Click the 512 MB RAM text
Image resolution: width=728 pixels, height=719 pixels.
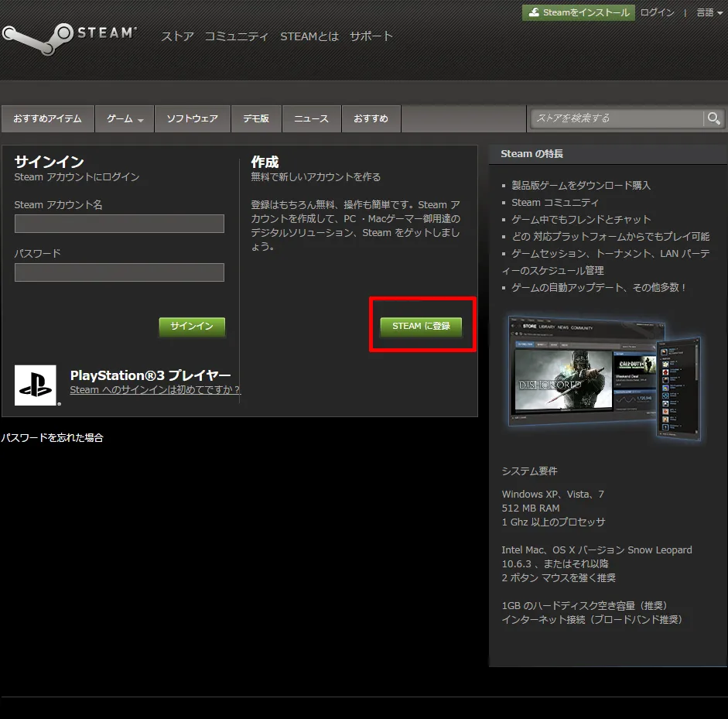530,508
